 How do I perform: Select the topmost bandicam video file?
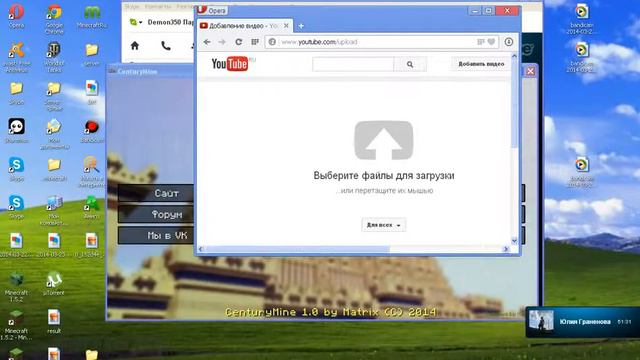[582, 18]
